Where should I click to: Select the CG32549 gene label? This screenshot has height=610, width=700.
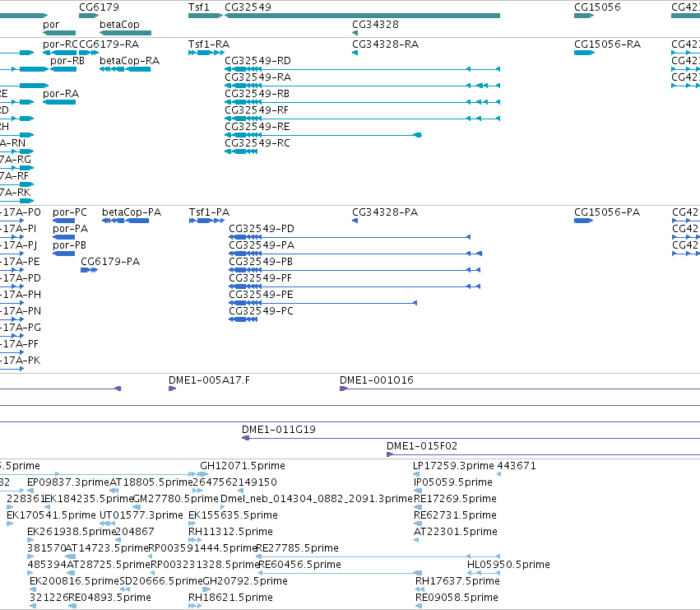tap(248, 7)
